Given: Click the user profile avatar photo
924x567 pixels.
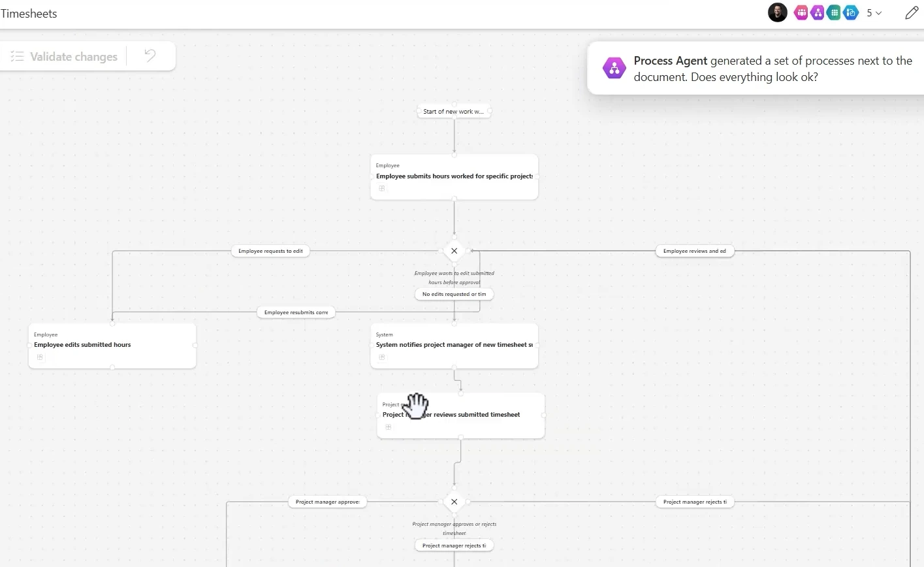Looking at the screenshot, I should click(x=777, y=12).
